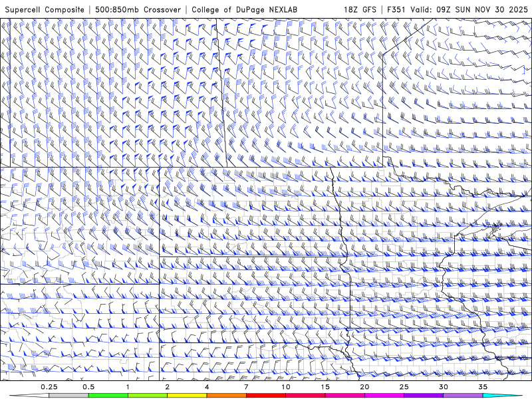532x399 pixels.
Task: Click the 'Supercell Composite' title text
Action: coord(45,9)
